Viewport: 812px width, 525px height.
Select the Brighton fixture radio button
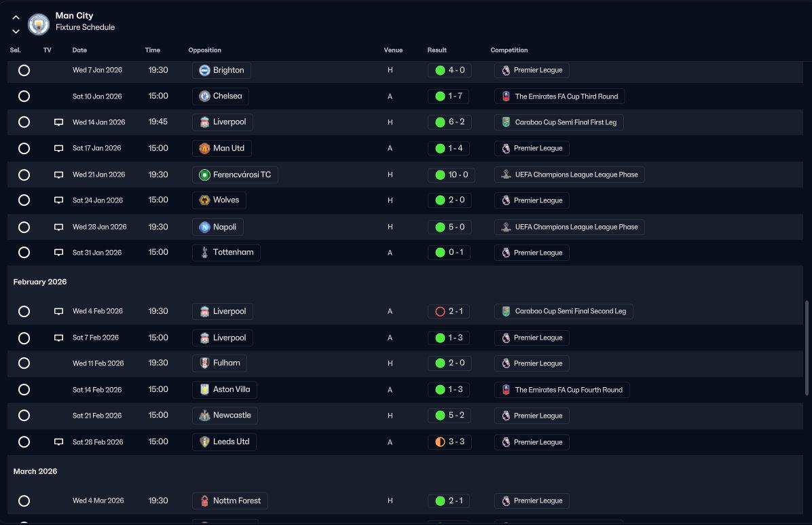(24, 71)
